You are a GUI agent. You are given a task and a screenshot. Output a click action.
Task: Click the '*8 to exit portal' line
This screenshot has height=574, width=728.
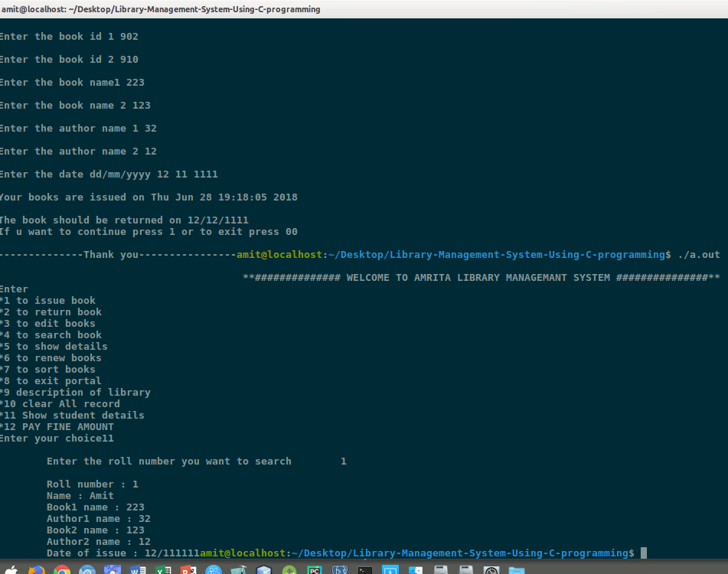[51, 381]
